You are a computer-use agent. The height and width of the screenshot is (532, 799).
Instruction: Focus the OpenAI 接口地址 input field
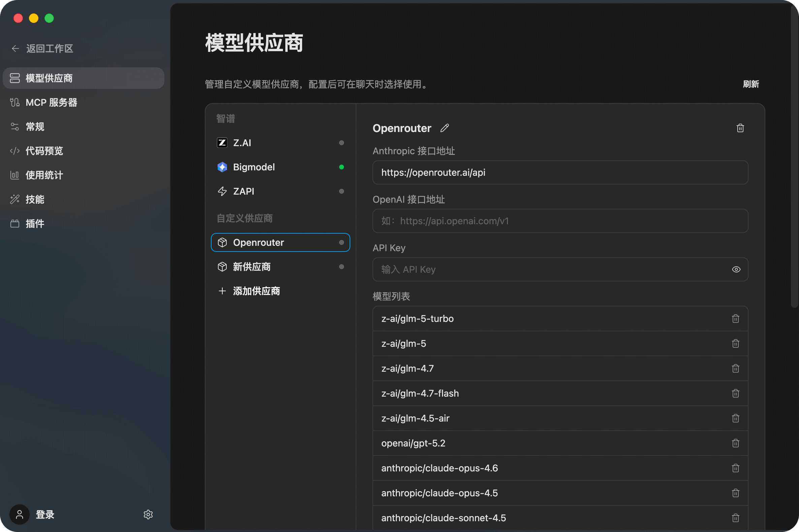click(560, 221)
